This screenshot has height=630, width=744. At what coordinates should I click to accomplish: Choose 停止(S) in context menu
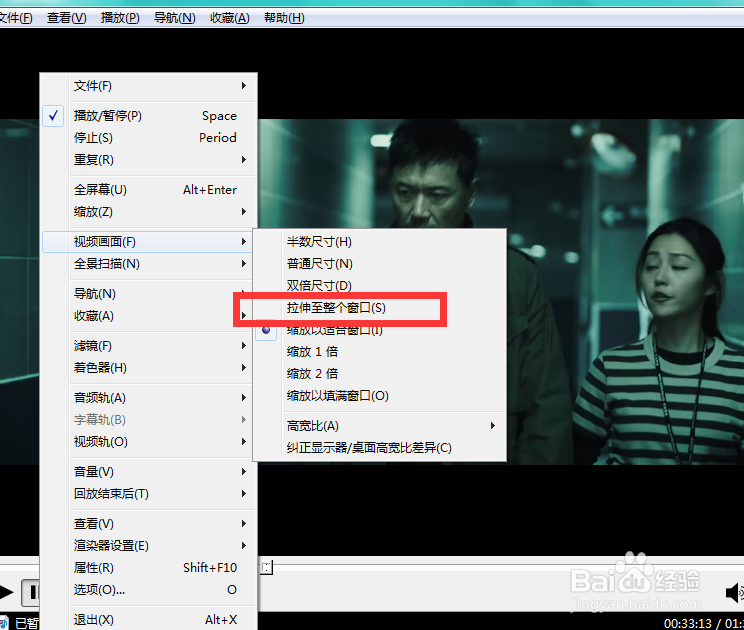tap(149, 138)
